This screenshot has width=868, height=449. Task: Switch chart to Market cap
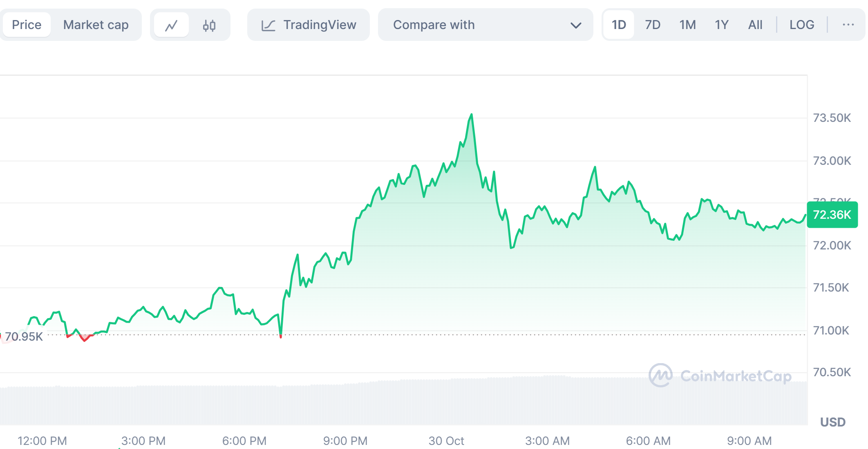click(x=96, y=25)
